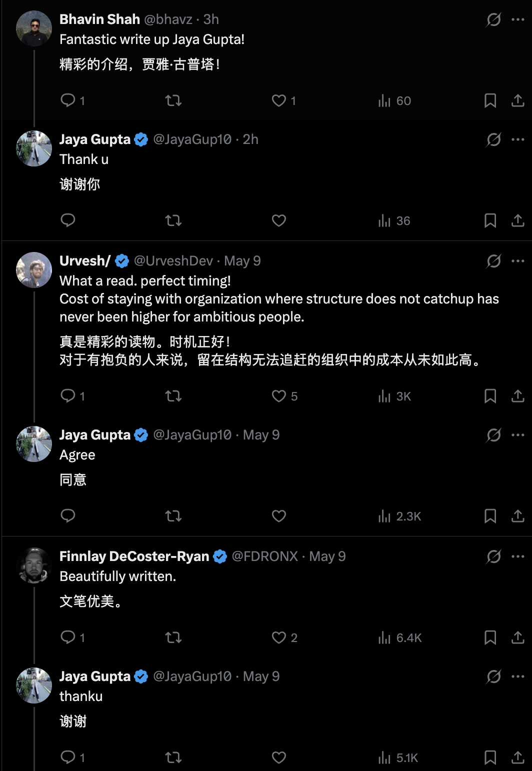The width and height of the screenshot is (532, 771).
Task: View analytics showing 6.4K views
Action: coord(400,637)
